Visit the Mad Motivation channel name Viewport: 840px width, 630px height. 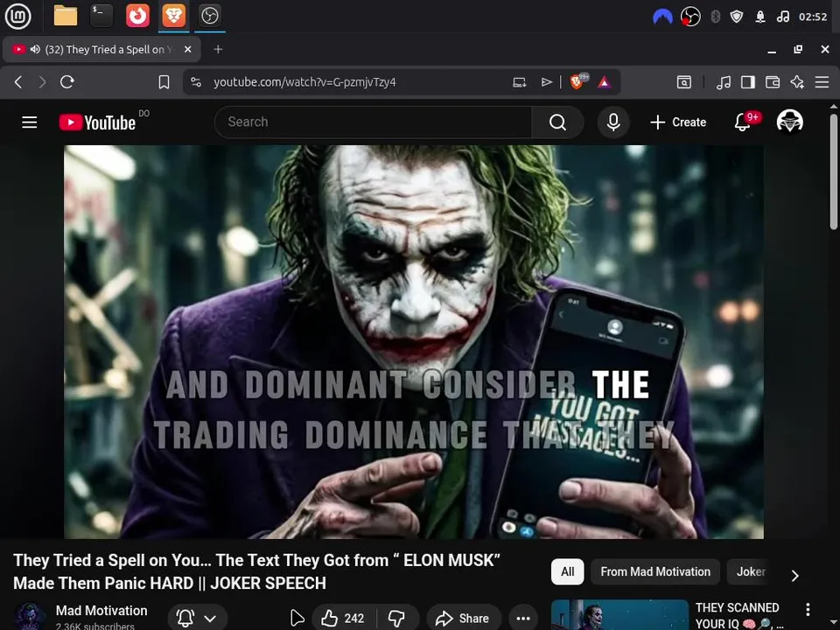(x=101, y=611)
